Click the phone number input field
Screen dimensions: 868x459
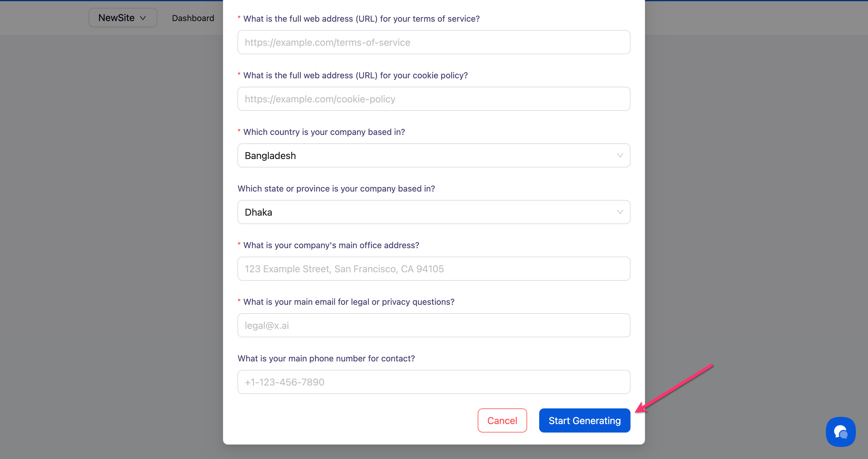click(433, 382)
